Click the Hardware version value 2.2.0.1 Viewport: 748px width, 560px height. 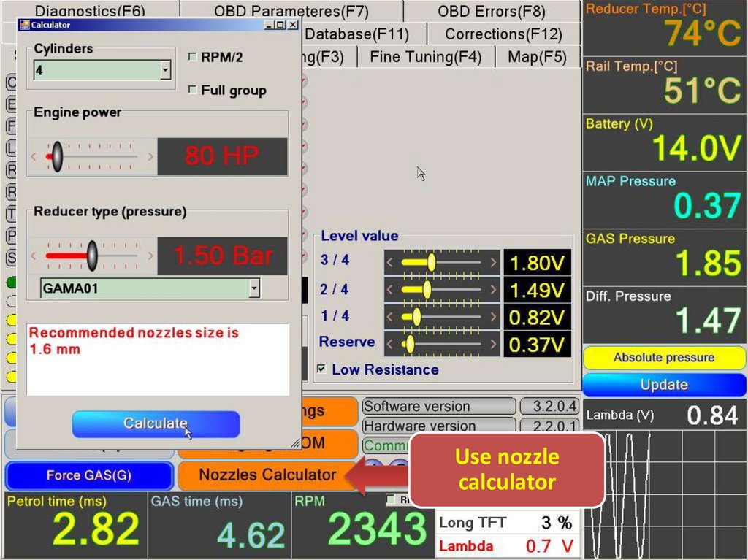point(549,426)
